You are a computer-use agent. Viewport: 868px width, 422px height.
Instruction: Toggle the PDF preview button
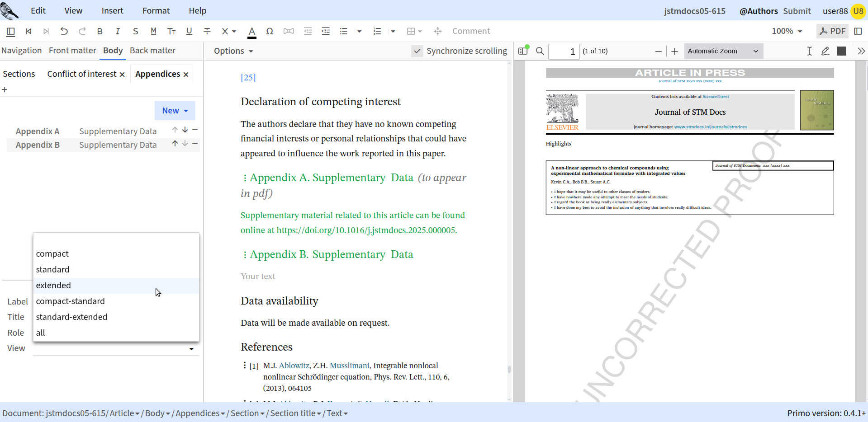click(832, 31)
